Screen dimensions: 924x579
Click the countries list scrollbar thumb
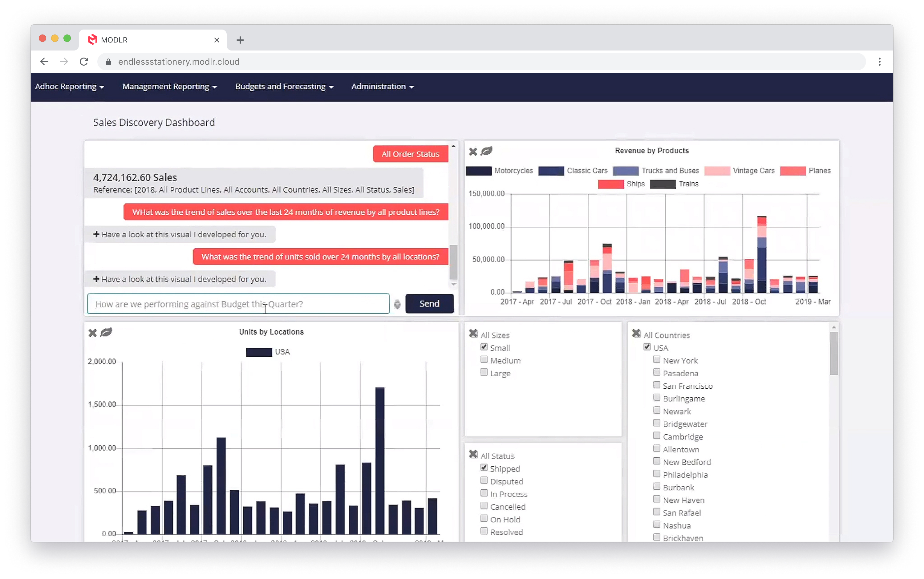pos(834,353)
